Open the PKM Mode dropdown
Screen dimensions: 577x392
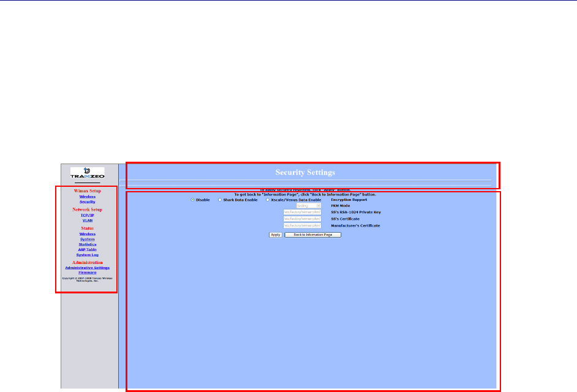[309, 206]
